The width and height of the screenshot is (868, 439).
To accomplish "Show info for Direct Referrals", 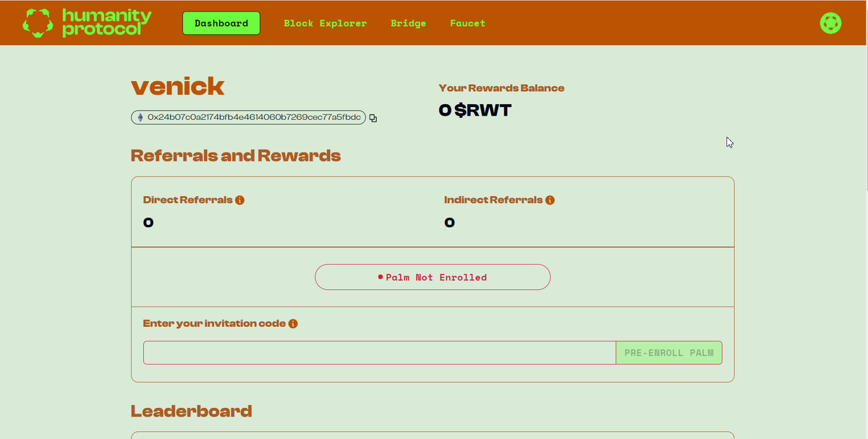I will pos(240,200).
